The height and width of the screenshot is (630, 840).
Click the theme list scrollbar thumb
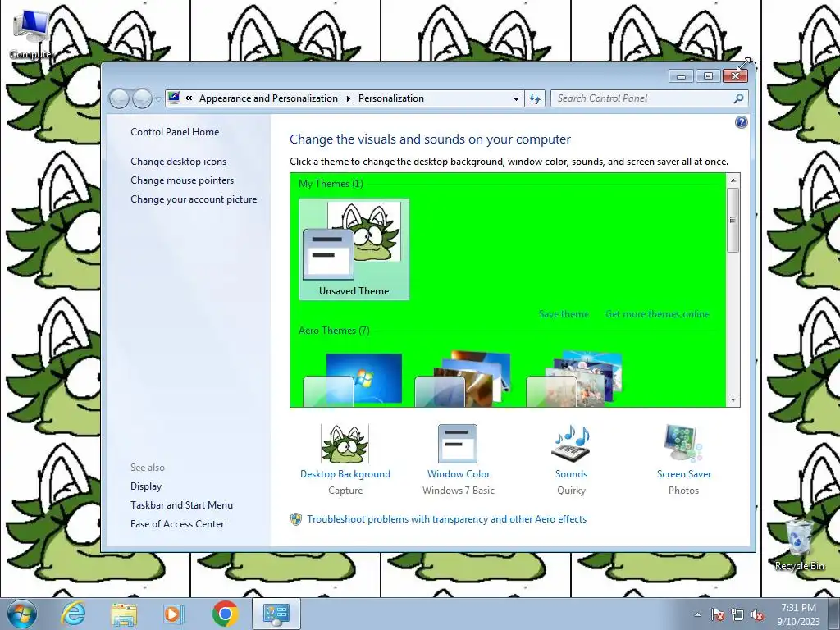click(733, 220)
